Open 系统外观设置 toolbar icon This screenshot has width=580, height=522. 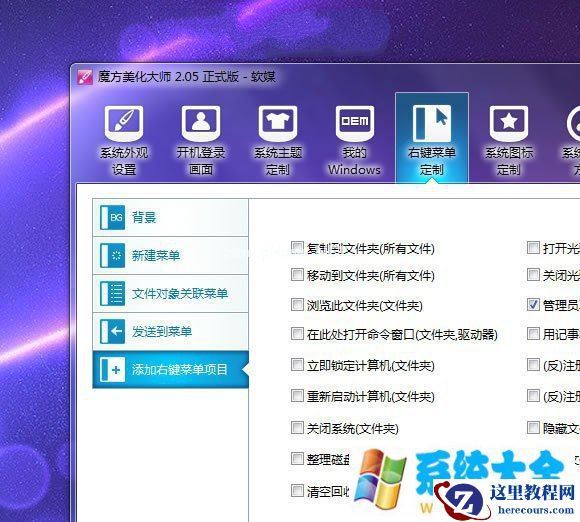point(124,124)
